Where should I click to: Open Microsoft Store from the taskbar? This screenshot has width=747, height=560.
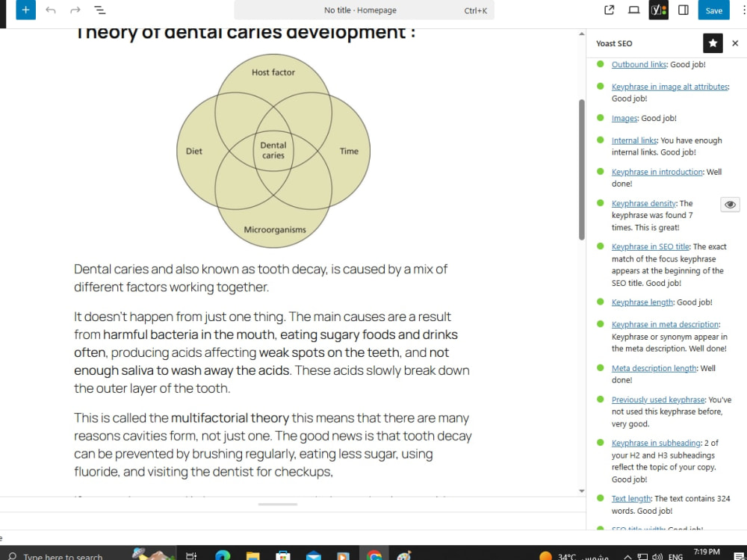click(x=283, y=556)
